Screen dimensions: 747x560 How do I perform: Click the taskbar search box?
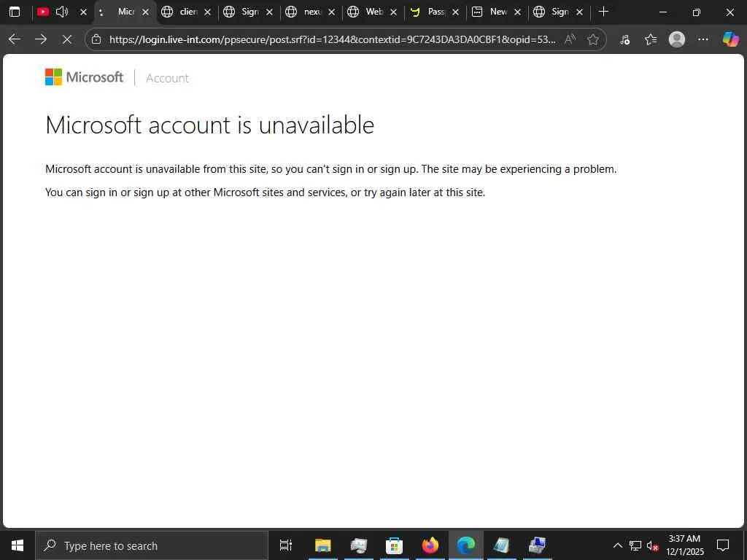(x=152, y=545)
